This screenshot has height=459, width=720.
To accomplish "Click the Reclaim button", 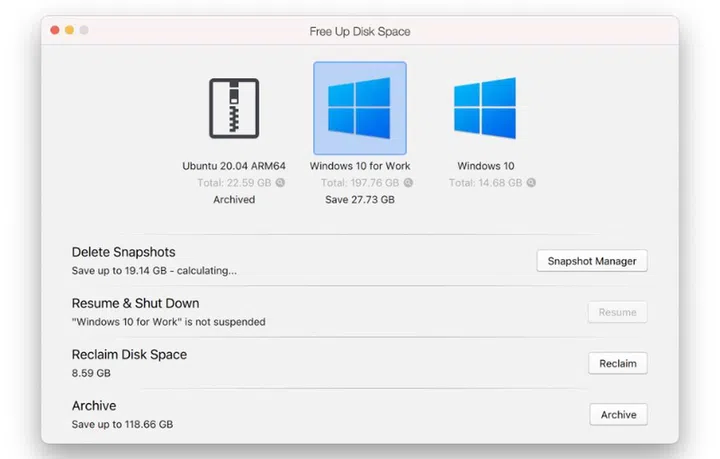I will click(618, 364).
